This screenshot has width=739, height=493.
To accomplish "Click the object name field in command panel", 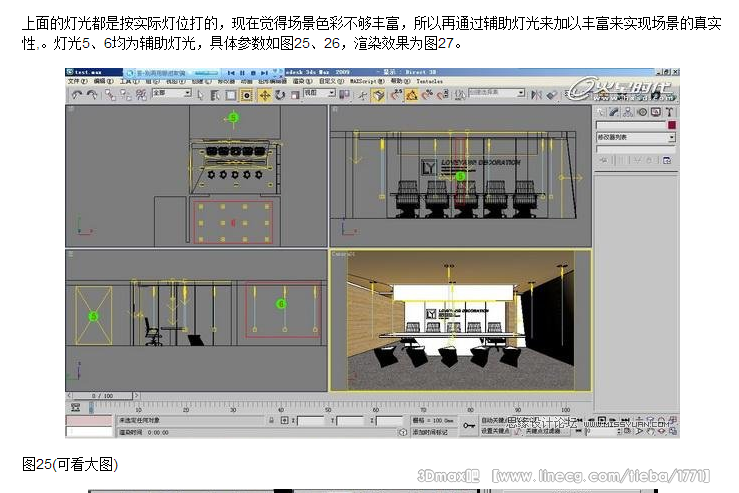I will 631,125.
